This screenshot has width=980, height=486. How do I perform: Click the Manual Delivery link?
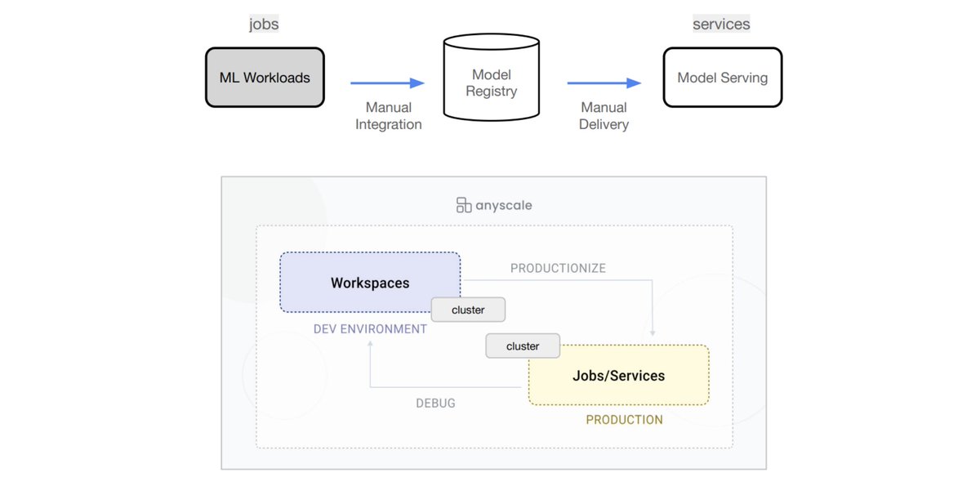pos(604,116)
